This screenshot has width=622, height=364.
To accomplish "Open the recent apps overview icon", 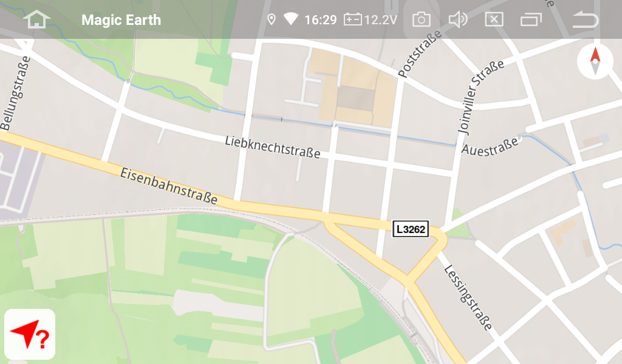I will tap(531, 19).
